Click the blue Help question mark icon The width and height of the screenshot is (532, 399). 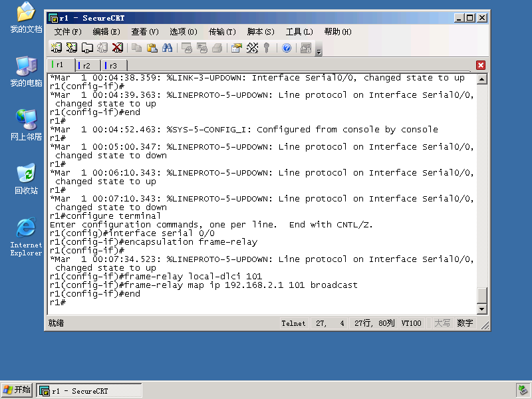(x=287, y=48)
